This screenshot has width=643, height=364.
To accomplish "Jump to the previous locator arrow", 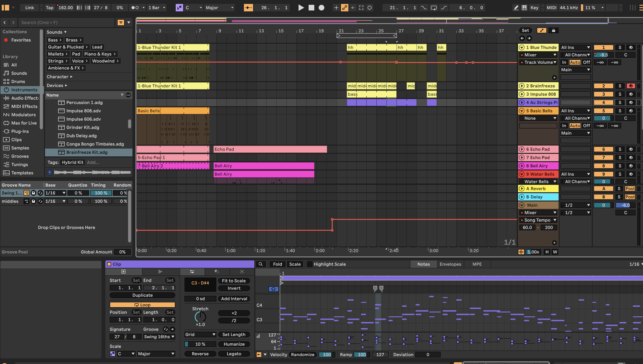I will pyautogui.click(x=522, y=38).
